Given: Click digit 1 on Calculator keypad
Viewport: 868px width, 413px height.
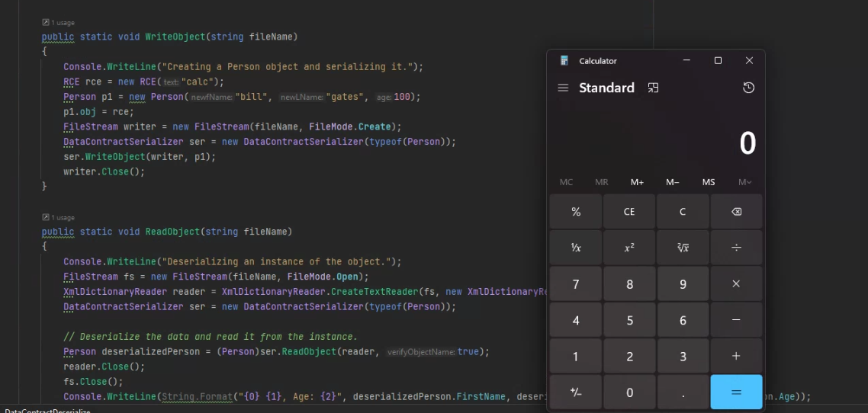Looking at the screenshot, I should pyautogui.click(x=576, y=357).
